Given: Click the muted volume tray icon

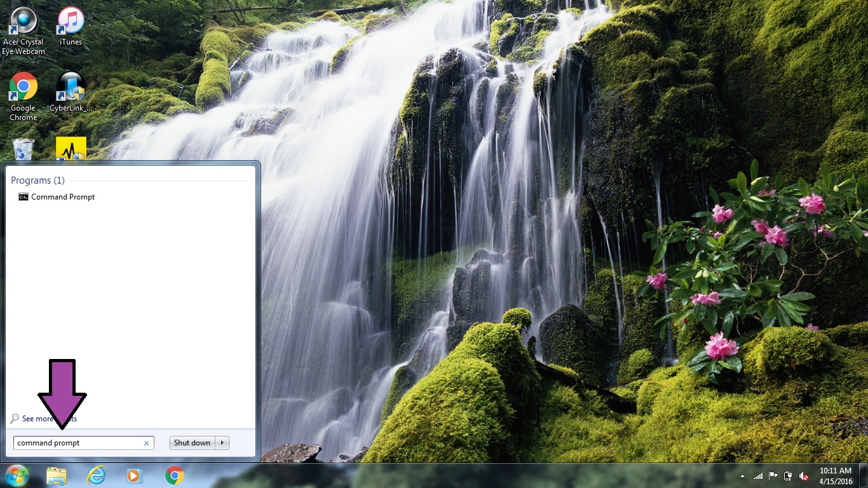Looking at the screenshot, I should coord(804,476).
